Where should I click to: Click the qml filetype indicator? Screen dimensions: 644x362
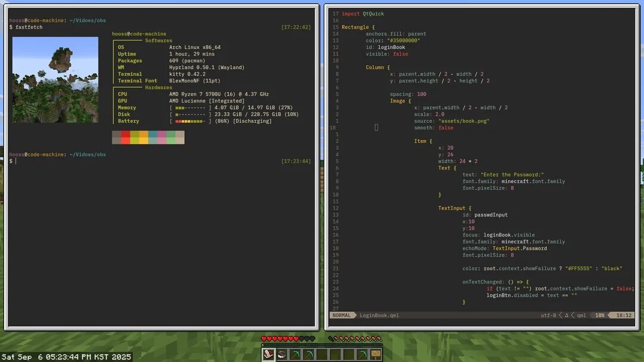(x=581, y=315)
